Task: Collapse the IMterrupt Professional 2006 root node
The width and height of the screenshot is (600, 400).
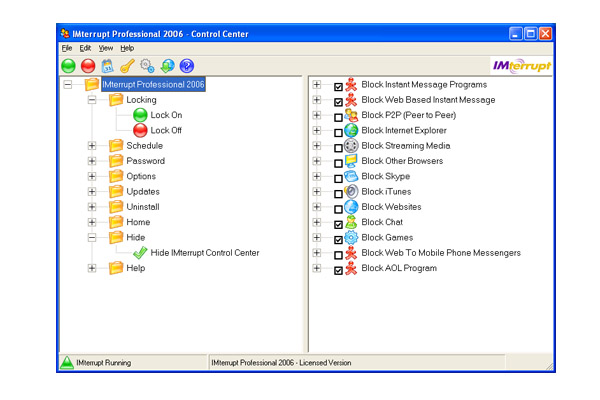Action: click(68, 84)
